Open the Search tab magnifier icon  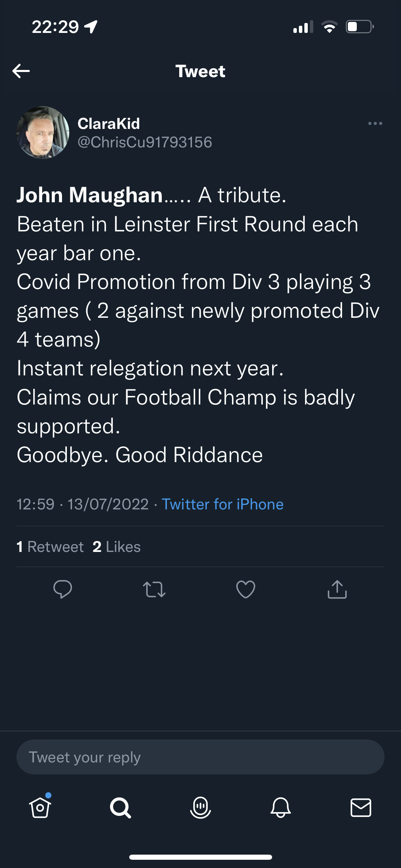(120, 807)
